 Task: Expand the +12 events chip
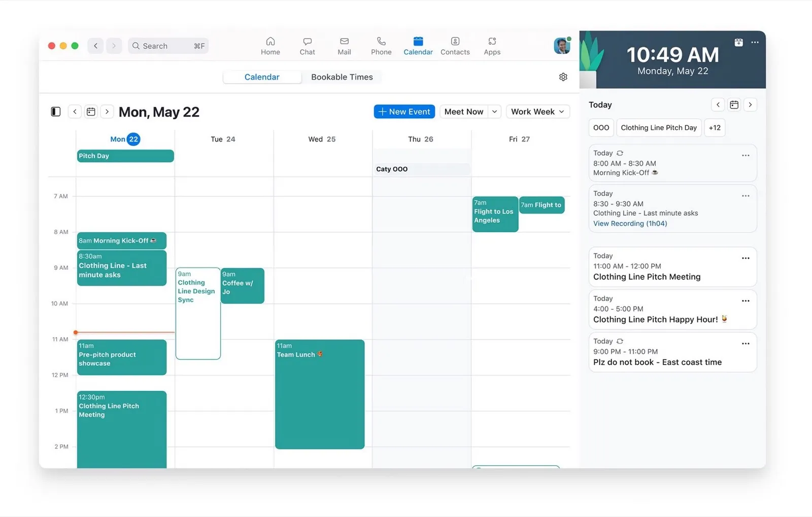(x=715, y=127)
